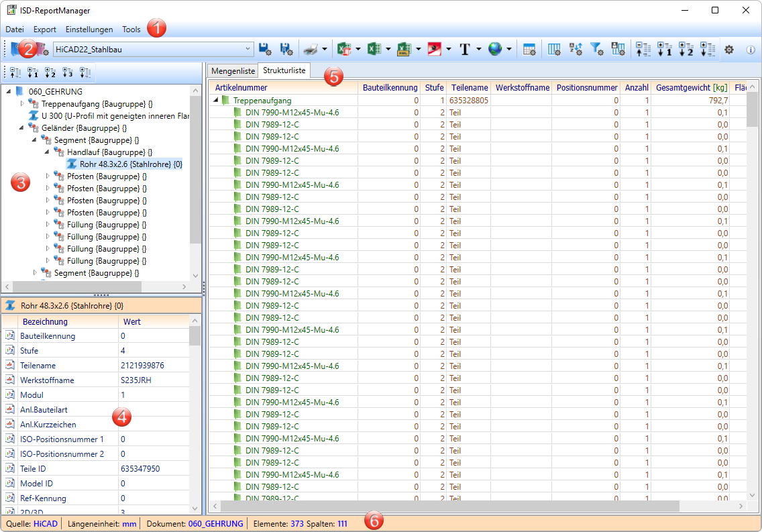
Task: Click the filter settings funnel icon
Action: 596,49
